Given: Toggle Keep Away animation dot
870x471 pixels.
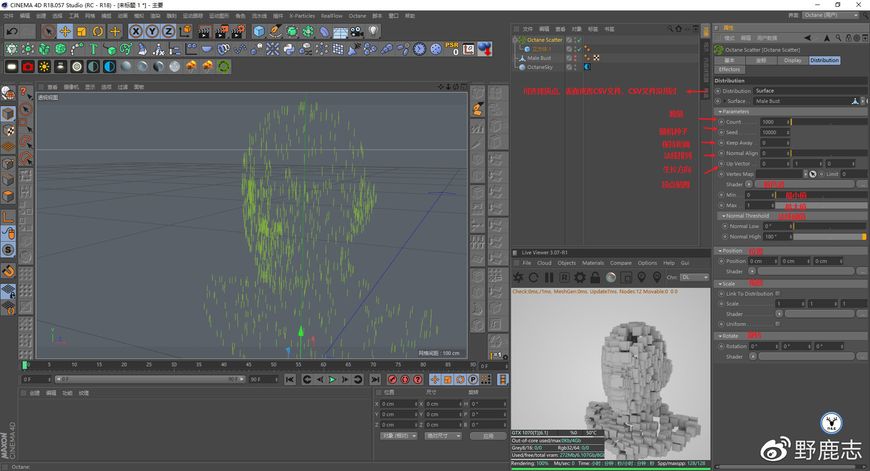Looking at the screenshot, I should (721, 143).
